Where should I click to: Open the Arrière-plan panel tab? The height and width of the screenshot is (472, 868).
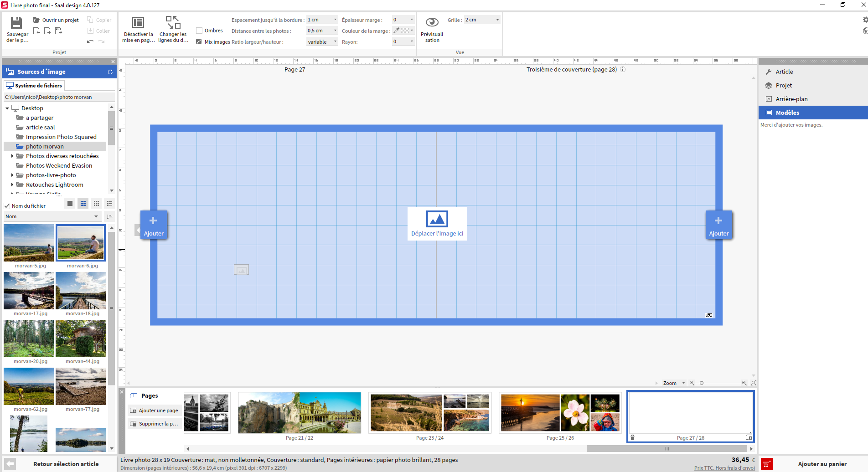tap(813, 99)
